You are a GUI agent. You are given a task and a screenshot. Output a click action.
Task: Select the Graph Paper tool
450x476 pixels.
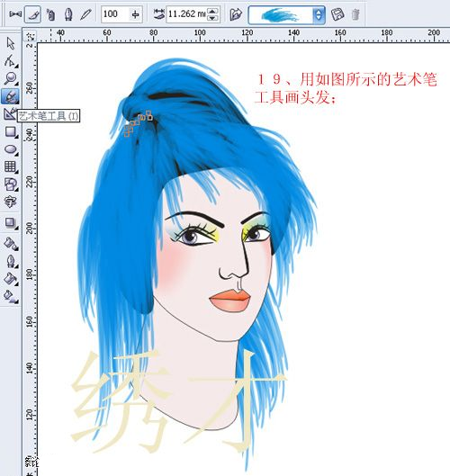click(x=11, y=166)
